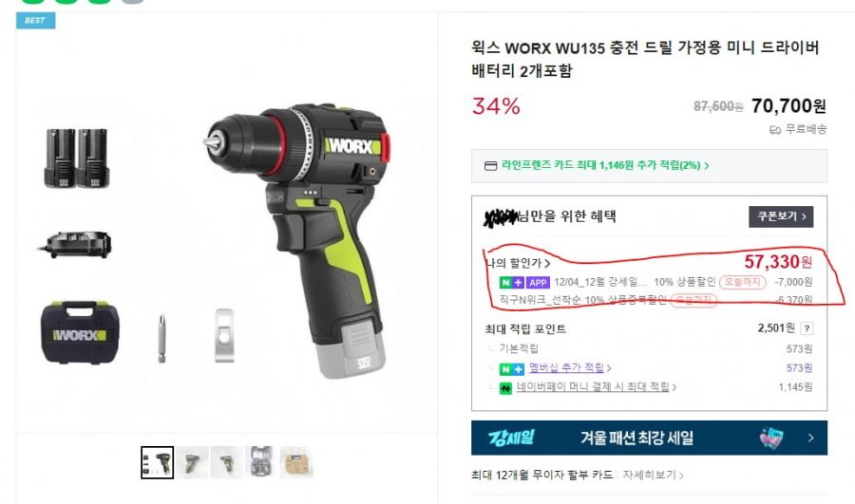Select the second drill thumbnail image
This screenshot has width=855, height=504.
point(192,462)
